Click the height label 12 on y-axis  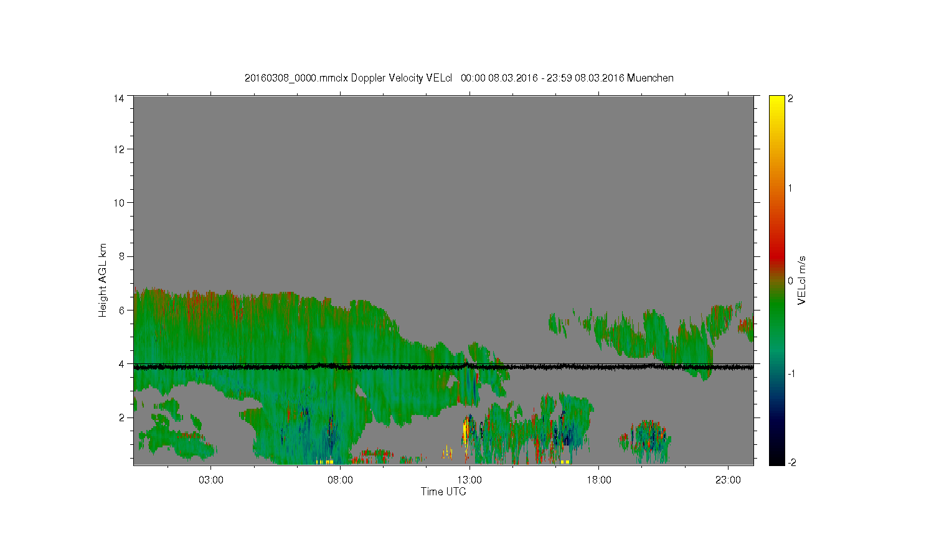coord(118,149)
